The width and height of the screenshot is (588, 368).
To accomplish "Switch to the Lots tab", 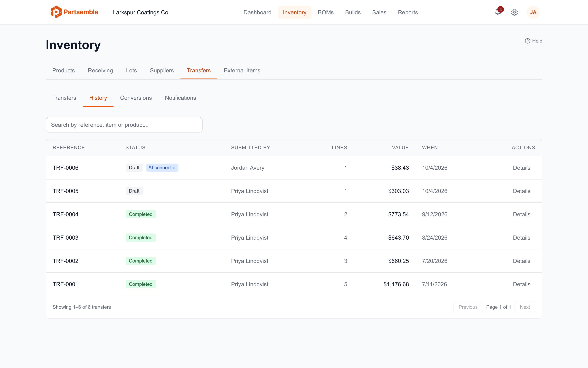I will click(131, 70).
